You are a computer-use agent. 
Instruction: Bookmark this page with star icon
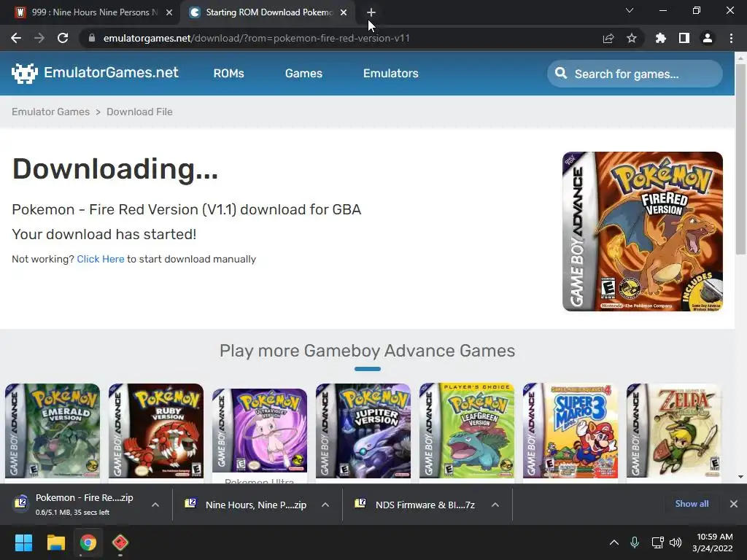coord(631,38)
